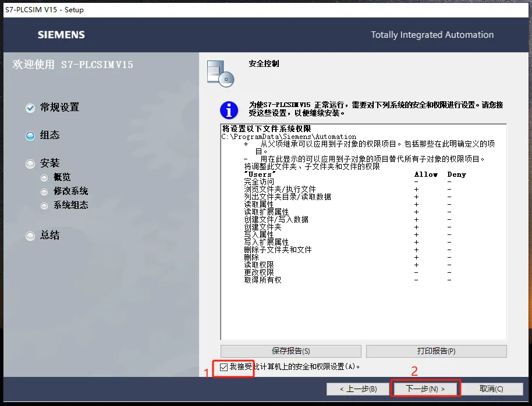Click the computer and disc setup icon
Viewport: 532px width, 406px height.
click(x=221, y=74)
